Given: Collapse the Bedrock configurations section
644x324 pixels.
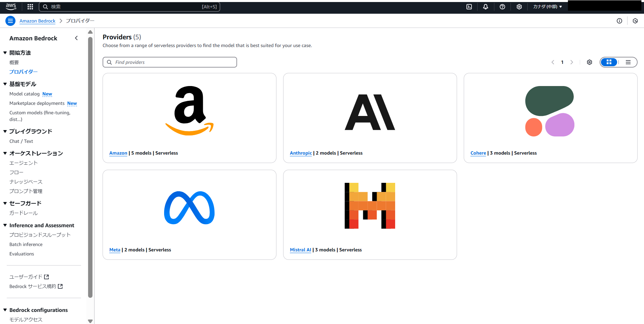Looking at the screenshot, I should [5, 310].
